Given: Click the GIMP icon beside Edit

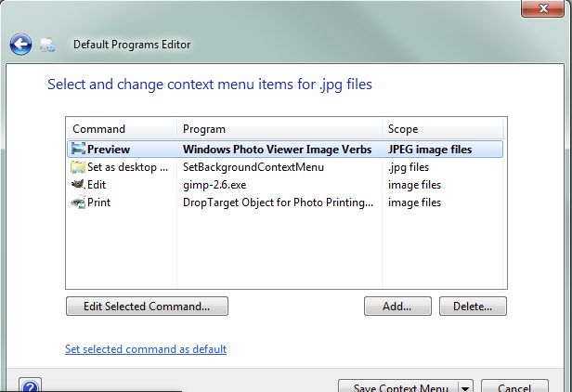Looking at the screenshot, I should pos(78,185).
